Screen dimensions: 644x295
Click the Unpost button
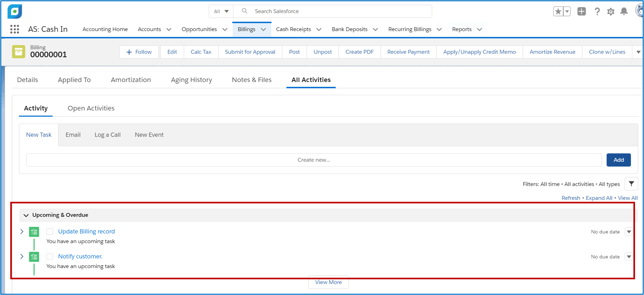pos(323,52)
